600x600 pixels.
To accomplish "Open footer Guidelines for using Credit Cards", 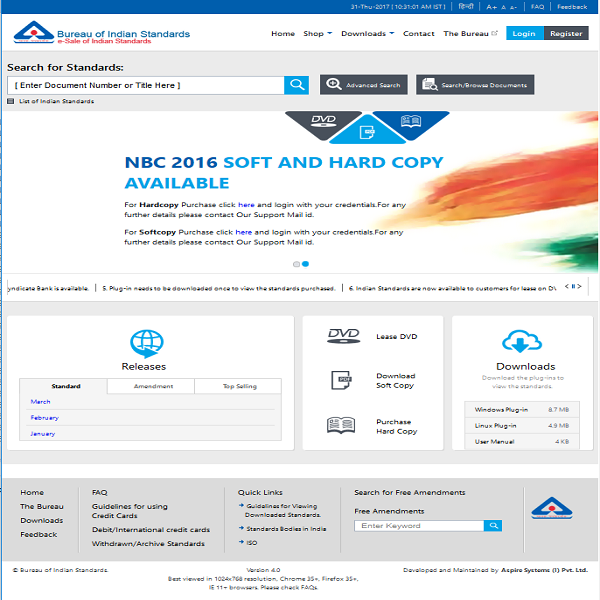I will coord(130,511).
